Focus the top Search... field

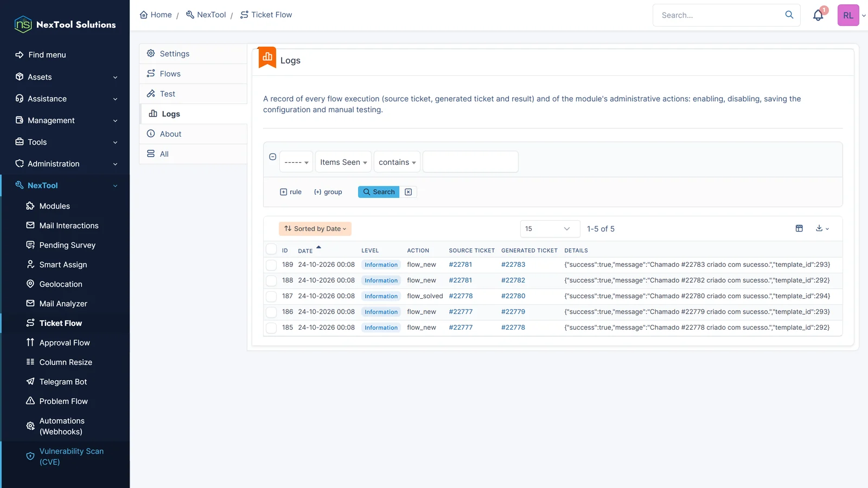tap(719, 15)
